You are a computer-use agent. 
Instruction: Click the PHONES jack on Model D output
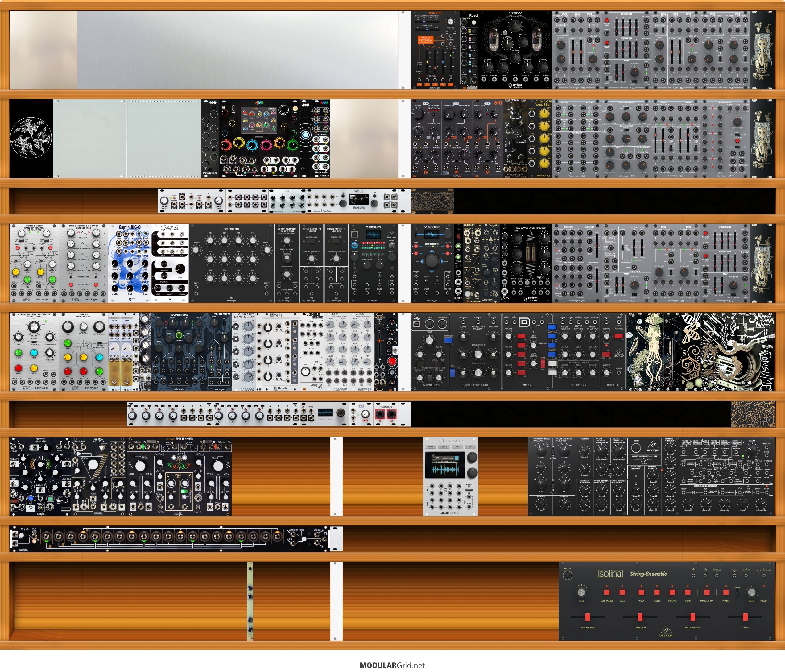click(619, 373)
